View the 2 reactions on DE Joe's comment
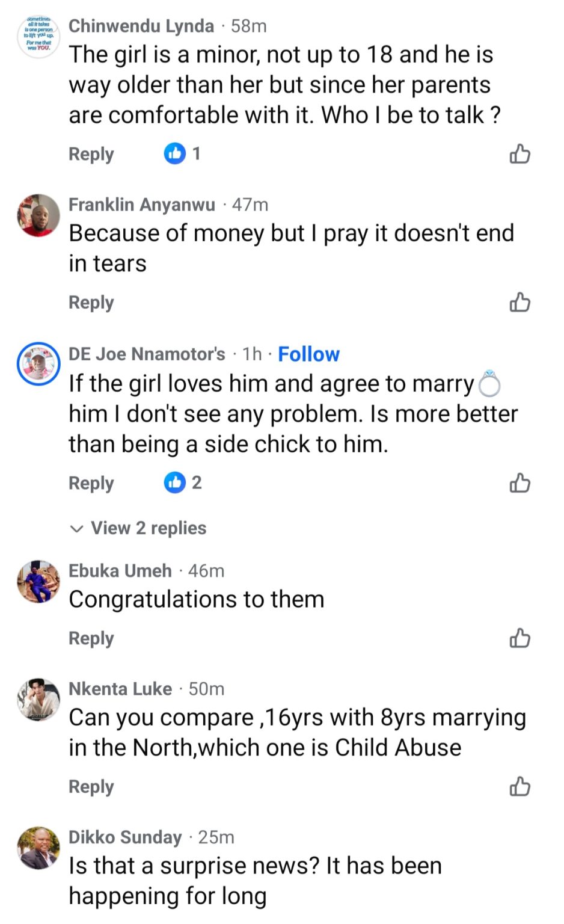This screenshot has width=564, height=924. tap(183, 482)
